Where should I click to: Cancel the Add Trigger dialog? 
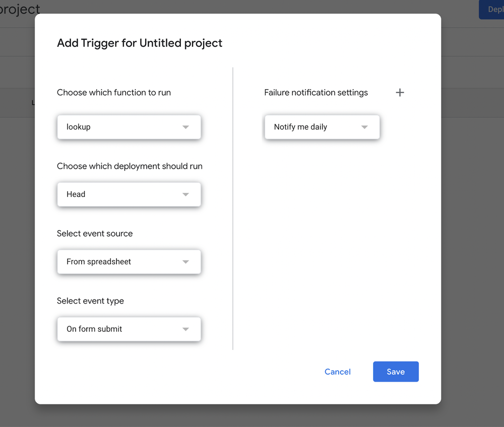[338, 372]
